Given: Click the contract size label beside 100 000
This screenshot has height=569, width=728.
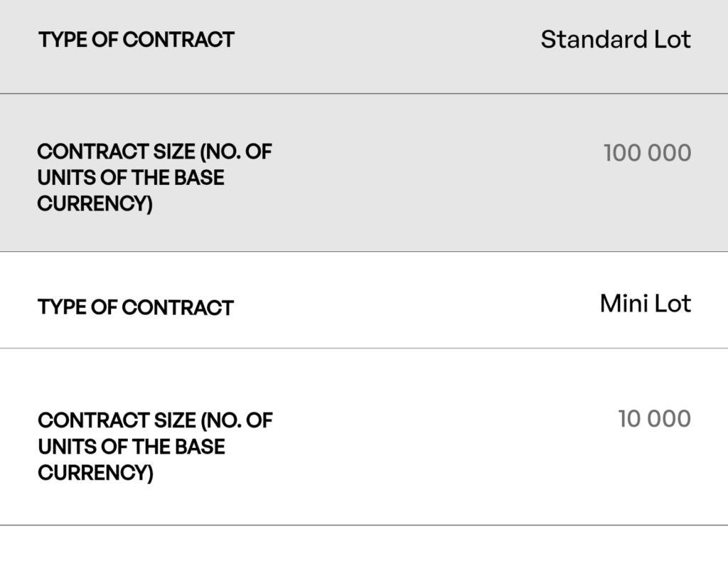Looking at the screenshot, I should 154,177.
